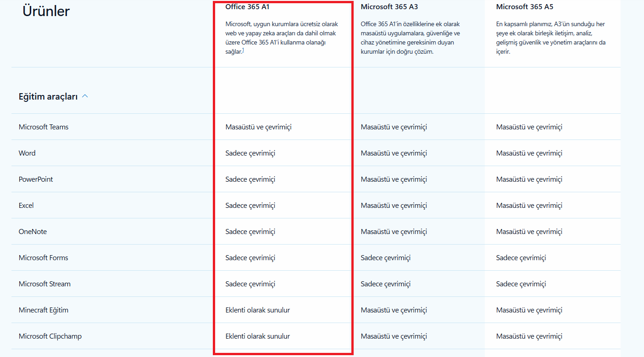Click the Microsoft 365 A3 description paragraph

click(x=411, y=38)
